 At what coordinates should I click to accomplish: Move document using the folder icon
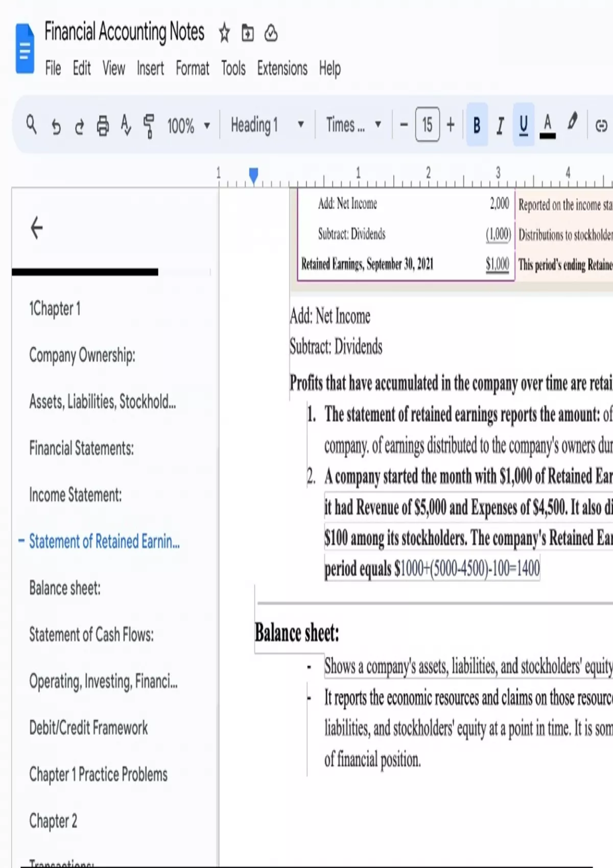coord(248,33)
